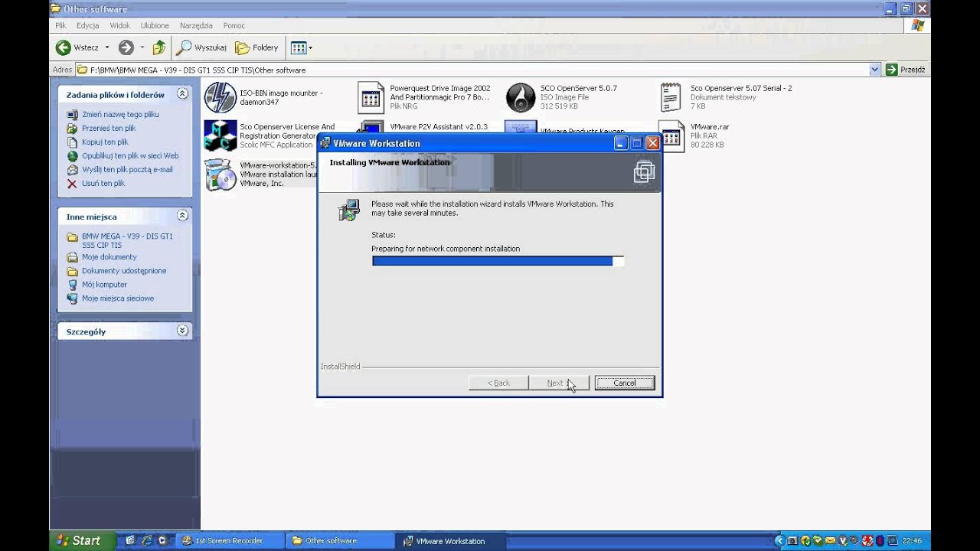Click Wyślij ten plik pocztą e-mail

coord(127,170)
